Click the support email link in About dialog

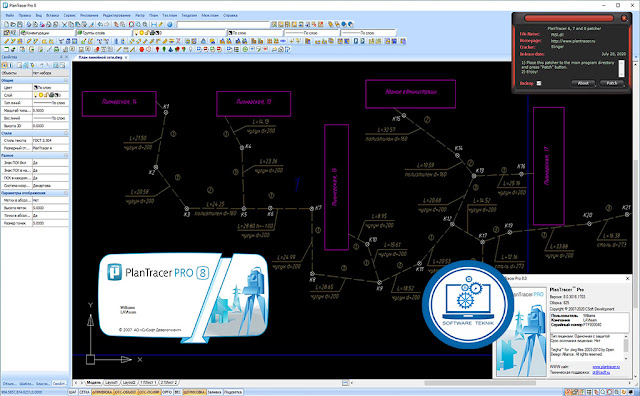tap(601, 372)
